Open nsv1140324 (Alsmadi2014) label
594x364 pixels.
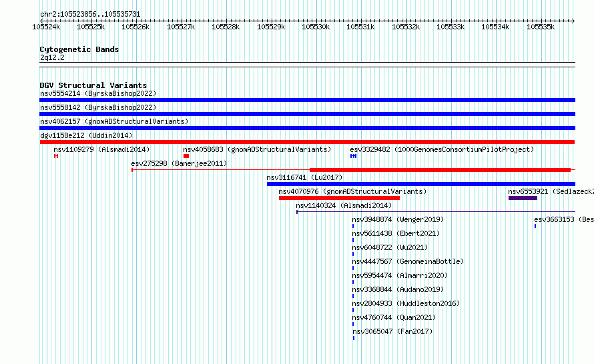[344, 205]
